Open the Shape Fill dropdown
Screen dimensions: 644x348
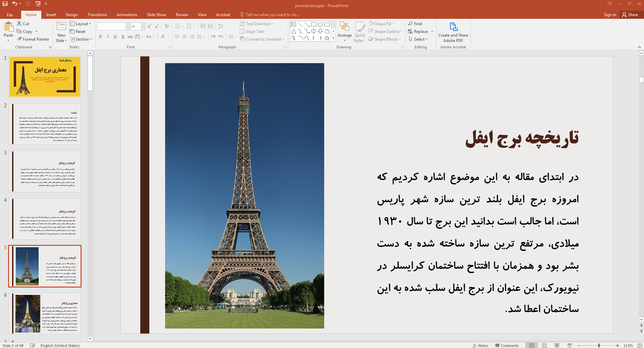(x=381, y=24)
